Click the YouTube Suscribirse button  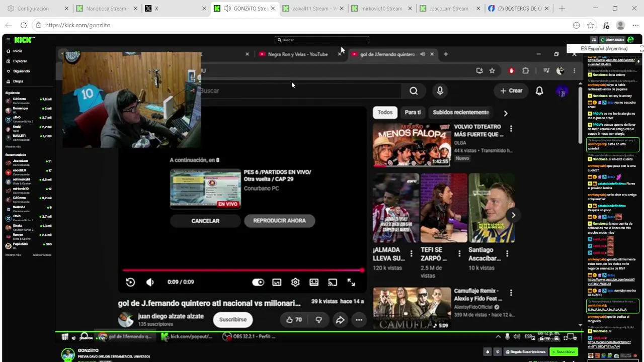(233, 320)
